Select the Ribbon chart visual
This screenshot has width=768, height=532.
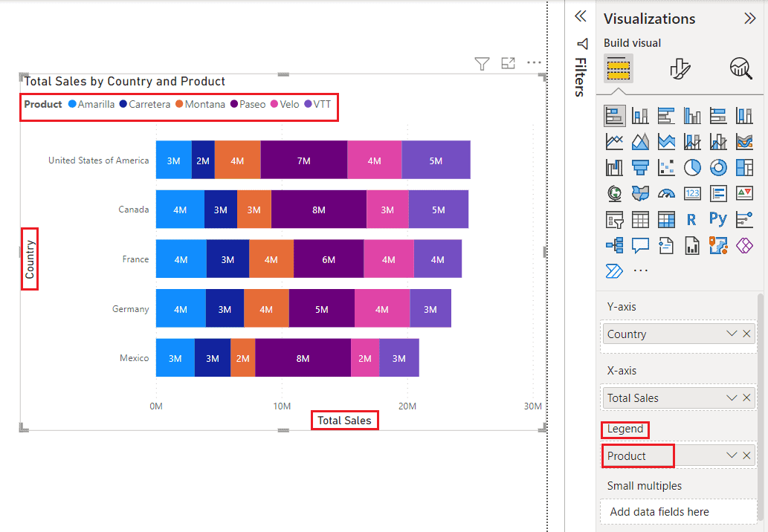[744, 142]
